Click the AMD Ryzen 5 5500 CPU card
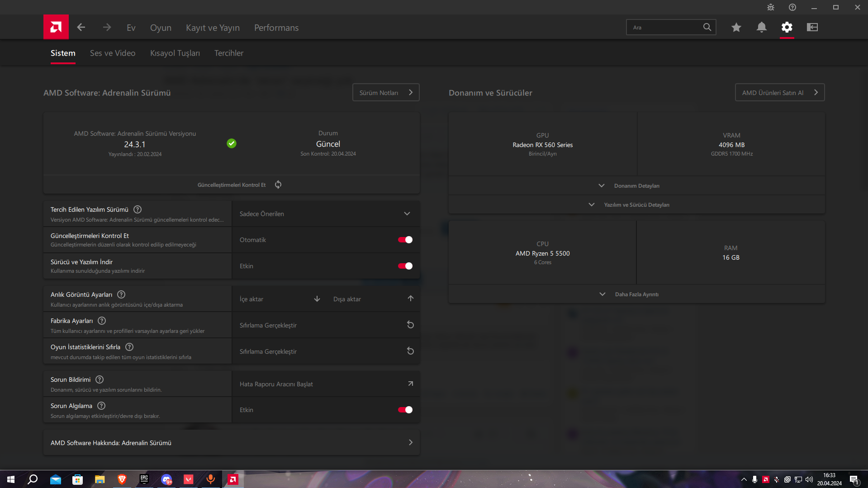Image resolution: width=868 pixels, height=488 pixels. click(x=542, y=253)
